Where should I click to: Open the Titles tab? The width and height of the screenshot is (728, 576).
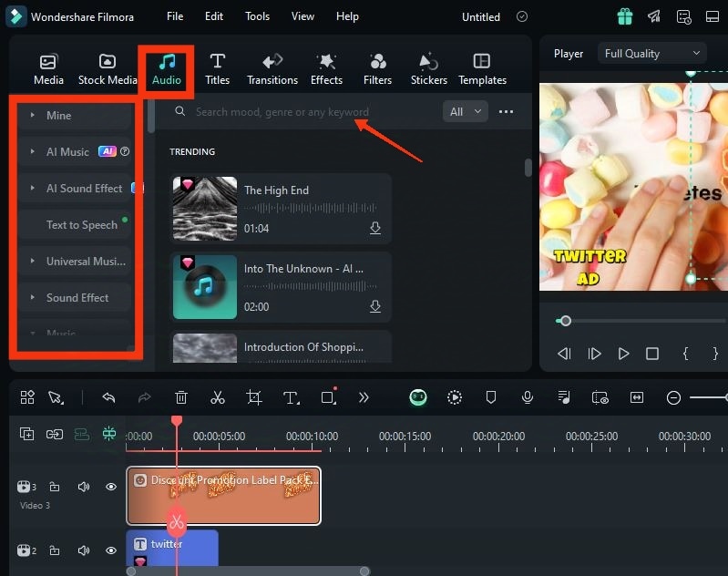coord(217,69)
